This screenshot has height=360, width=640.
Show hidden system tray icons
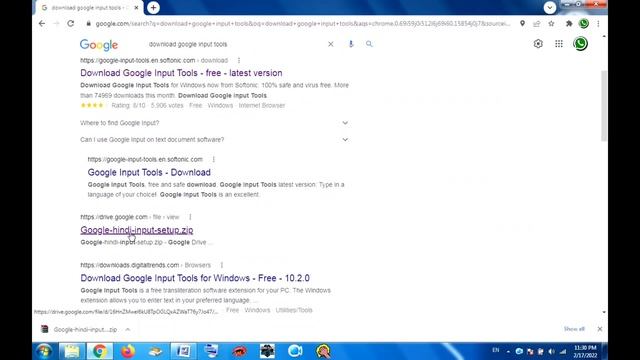coord(508,351)
